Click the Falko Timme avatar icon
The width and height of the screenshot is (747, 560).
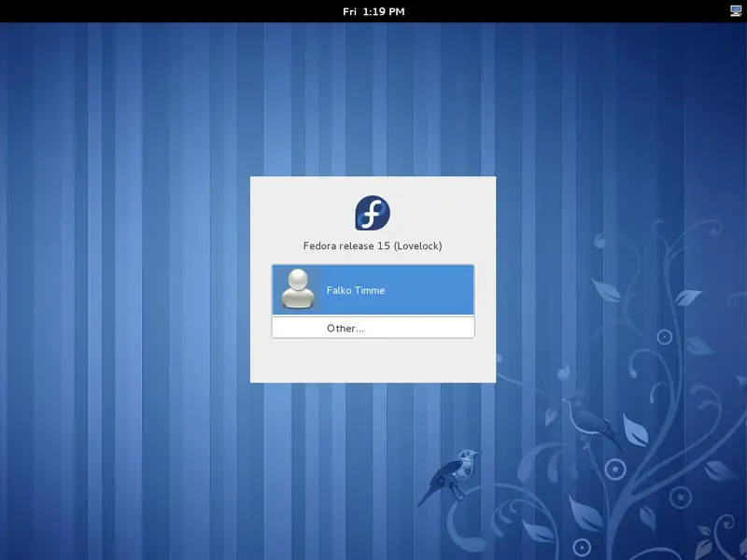click(298, 289)
